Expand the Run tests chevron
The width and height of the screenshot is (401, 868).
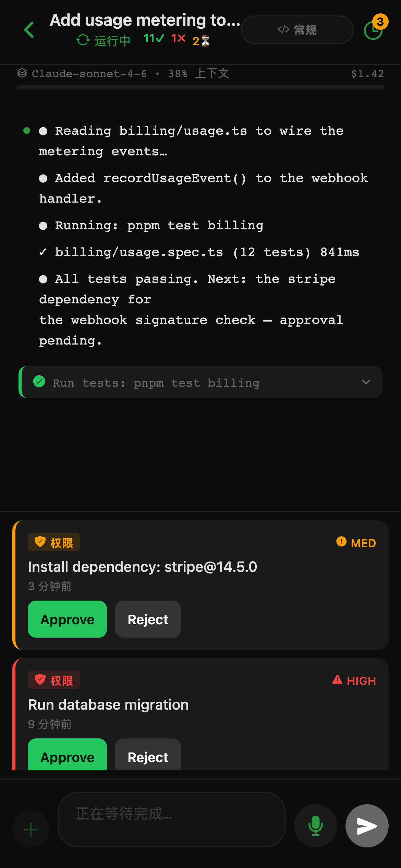tap(366, 382)
